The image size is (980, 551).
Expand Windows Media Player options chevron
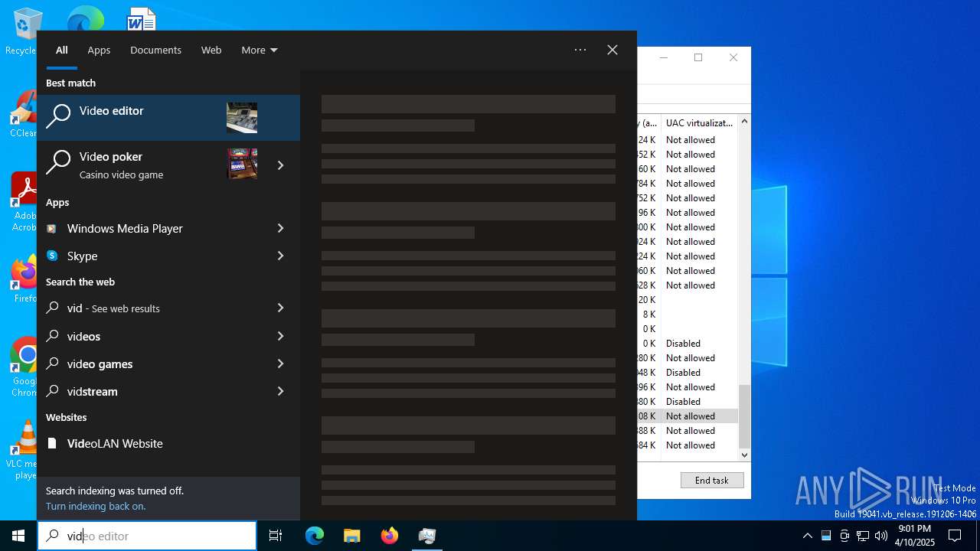pyautogui.click(x=280, y=228)
